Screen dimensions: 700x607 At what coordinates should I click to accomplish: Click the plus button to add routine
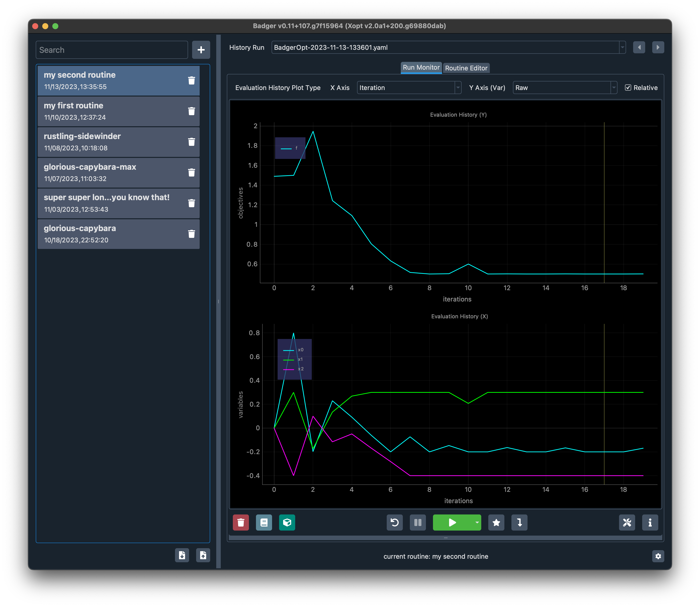201,50
